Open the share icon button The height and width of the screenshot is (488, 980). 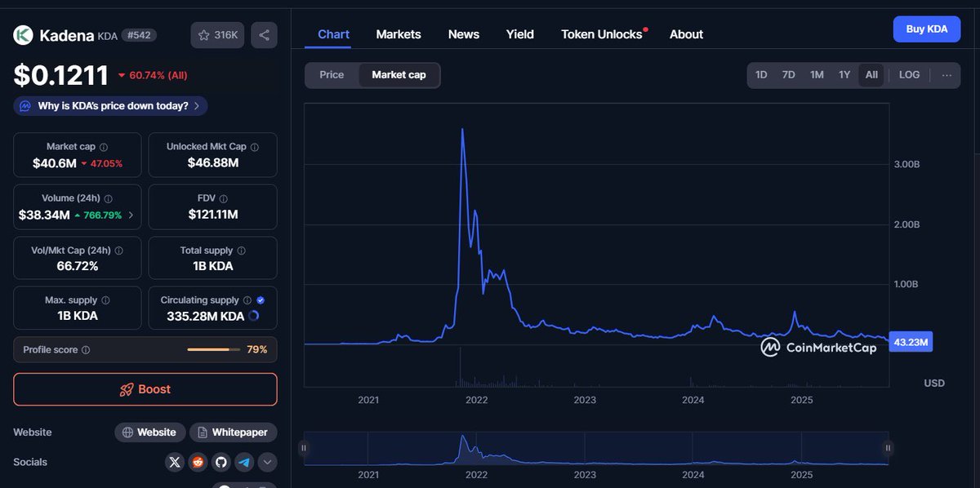coord(264,35)
